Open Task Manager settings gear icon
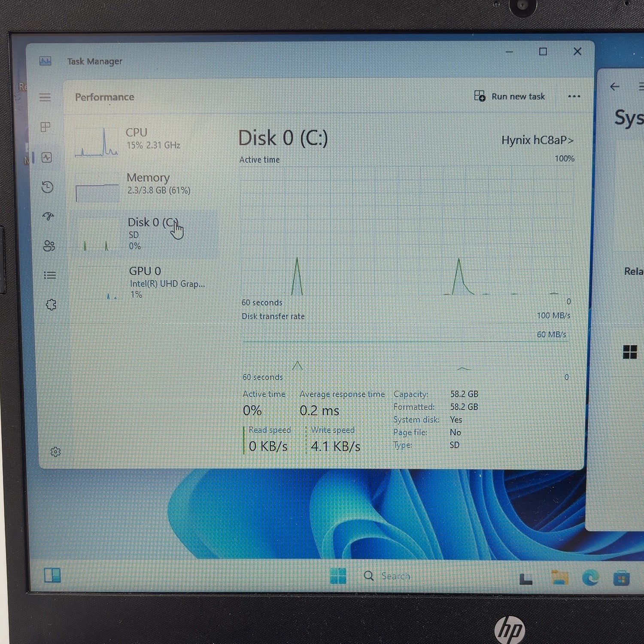The width and height of the screenshot is (644, 644). coord(55,452)
